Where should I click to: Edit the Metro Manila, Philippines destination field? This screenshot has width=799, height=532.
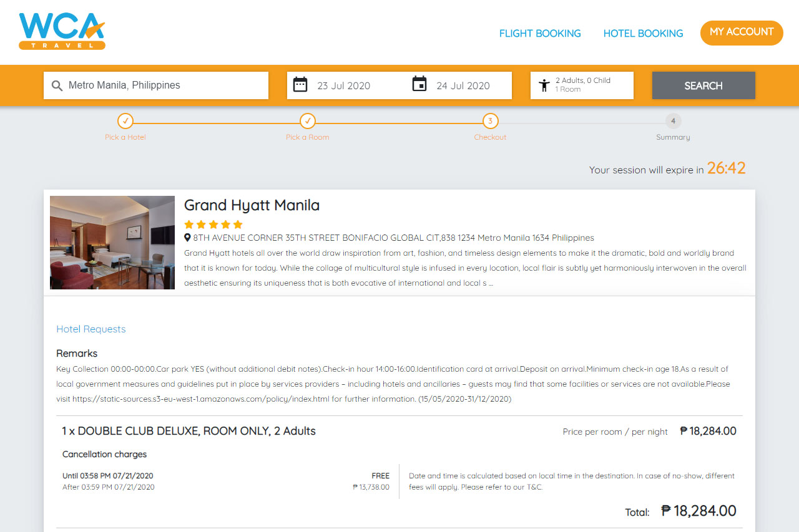[x=156, y=85]
